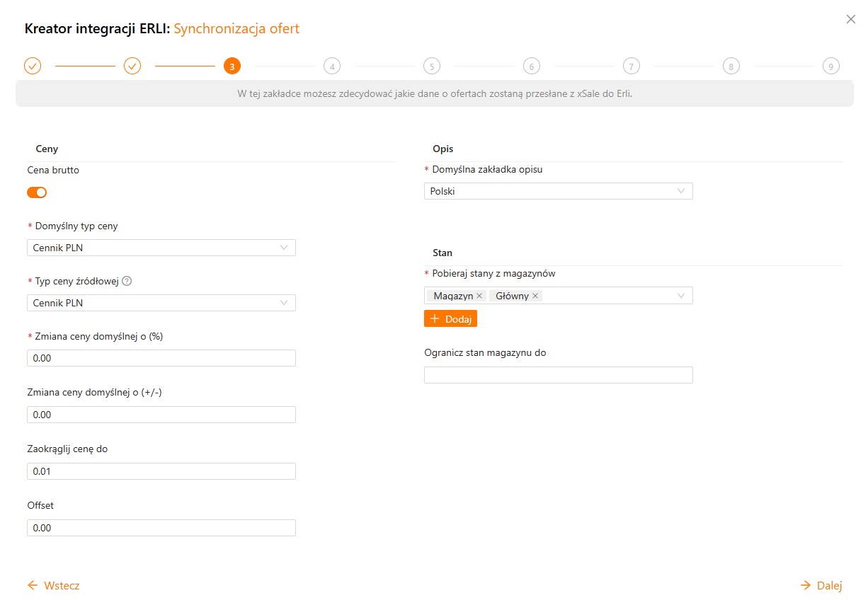The width and height of the screenshot is (868, 600).
Task: Jump to wizard step 5
Action: click(432, 66)
